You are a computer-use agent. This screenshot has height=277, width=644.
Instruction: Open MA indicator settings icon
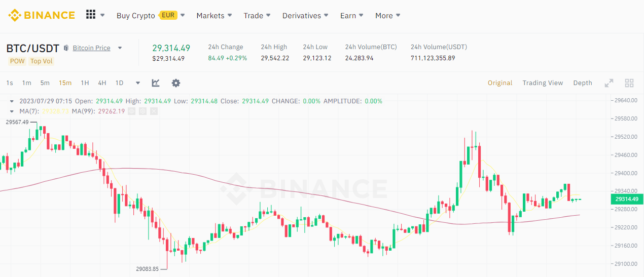click(142, 111)
